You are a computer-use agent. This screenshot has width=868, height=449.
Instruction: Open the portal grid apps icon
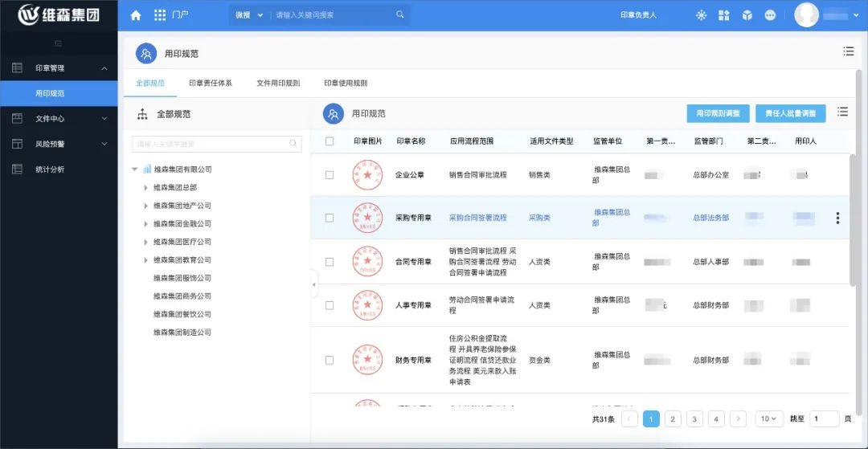(x=160, y=15)
